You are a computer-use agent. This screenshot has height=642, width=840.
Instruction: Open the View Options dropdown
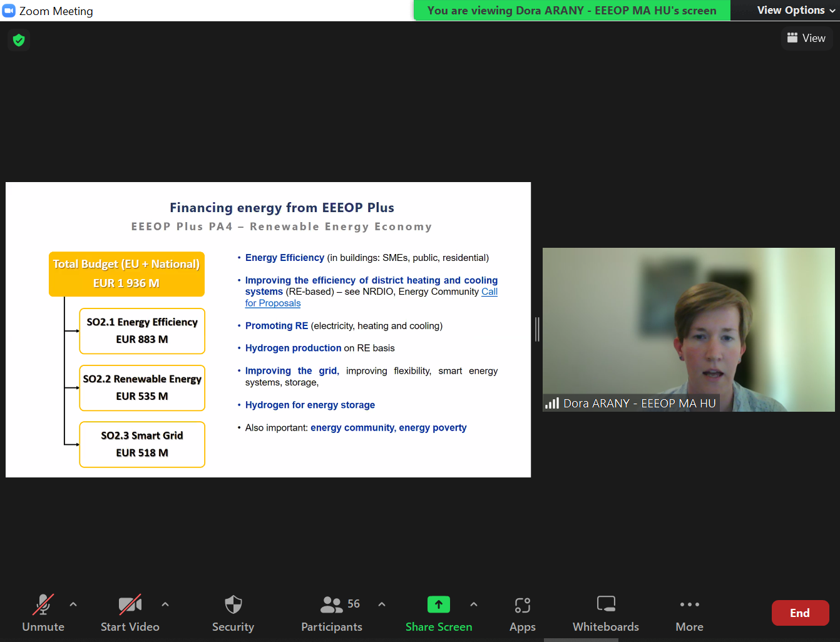point(796,10)
